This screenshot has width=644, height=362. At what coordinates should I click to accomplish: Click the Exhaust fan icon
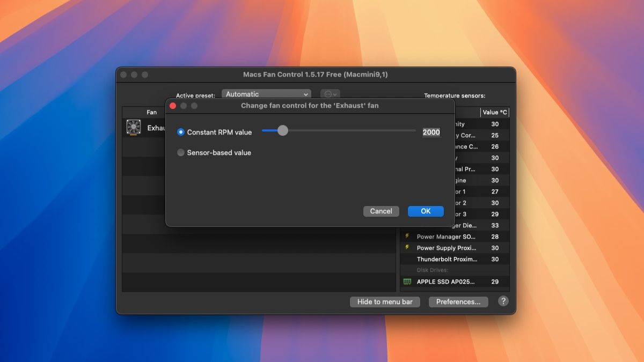tap(133, 128)
